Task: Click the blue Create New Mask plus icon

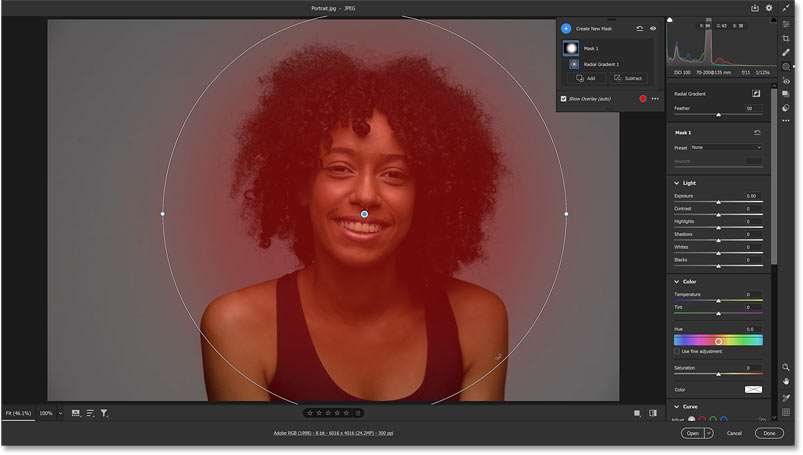Action: pyautogui.click(x=566, y=29)
